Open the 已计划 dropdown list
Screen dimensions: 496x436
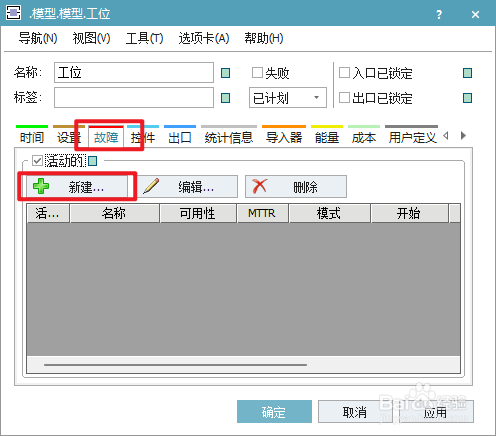coord(288,98)
